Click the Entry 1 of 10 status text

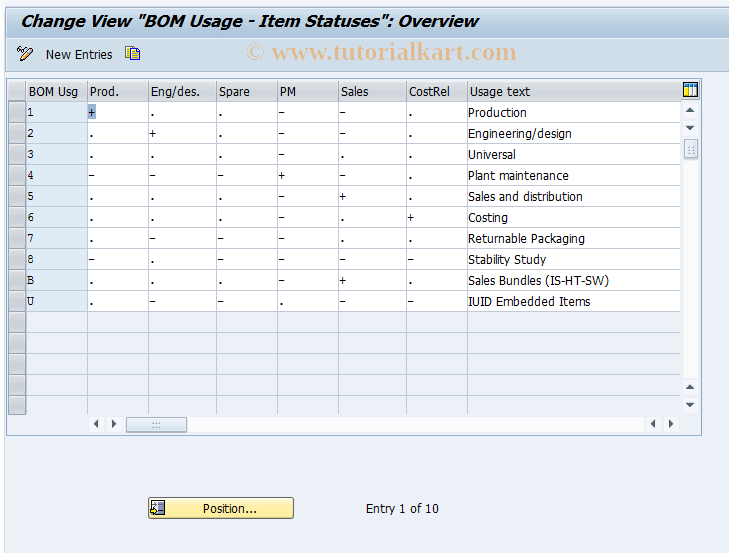tap(402, 508)
